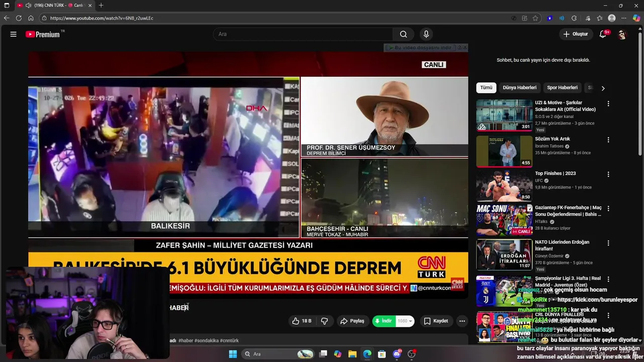Viewport: 644px width, 362px height.
Task: Open the Gaziantep FK-Fenerbahçe live thumbnail
Action: click(504, 220)
